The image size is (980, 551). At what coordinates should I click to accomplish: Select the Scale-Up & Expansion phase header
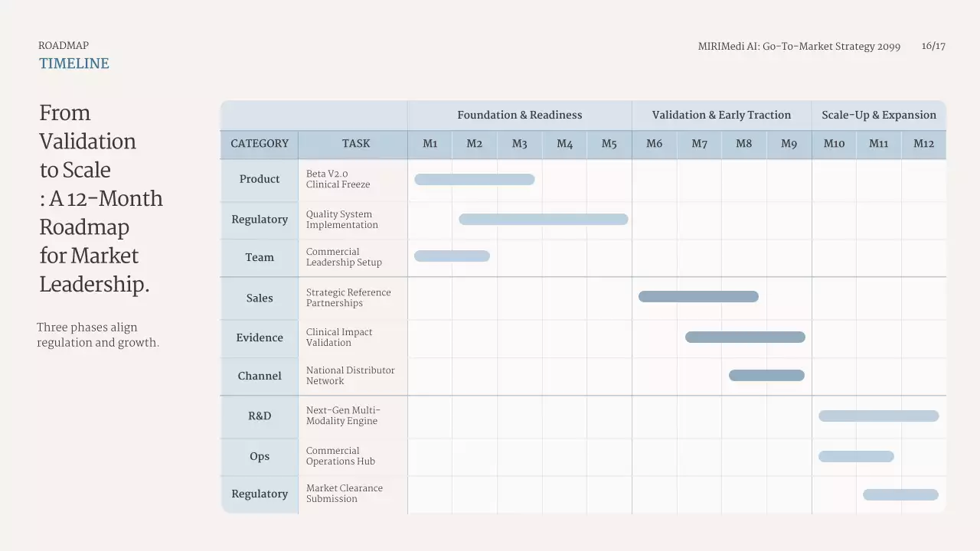879,116
